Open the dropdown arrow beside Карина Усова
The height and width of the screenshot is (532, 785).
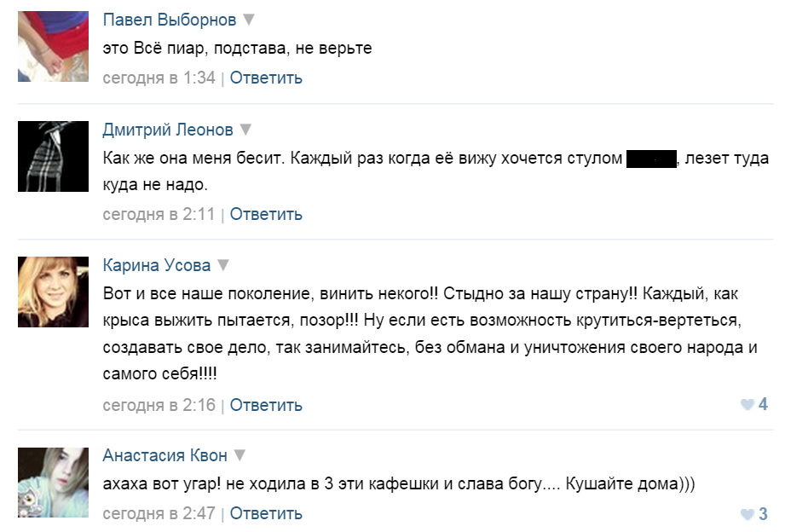(222, 264)
